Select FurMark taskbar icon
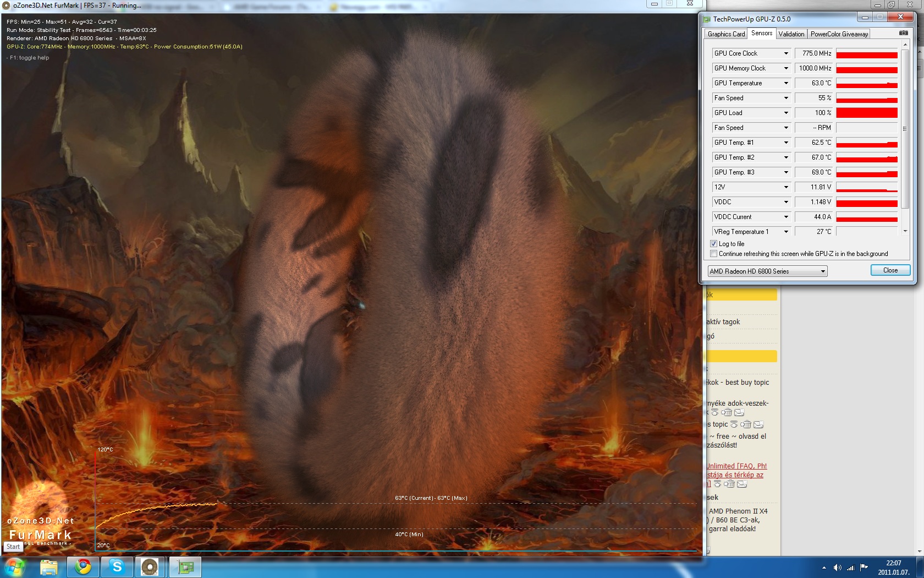The width and height of the screenshot is (924, 578). (x=150, y=567)
